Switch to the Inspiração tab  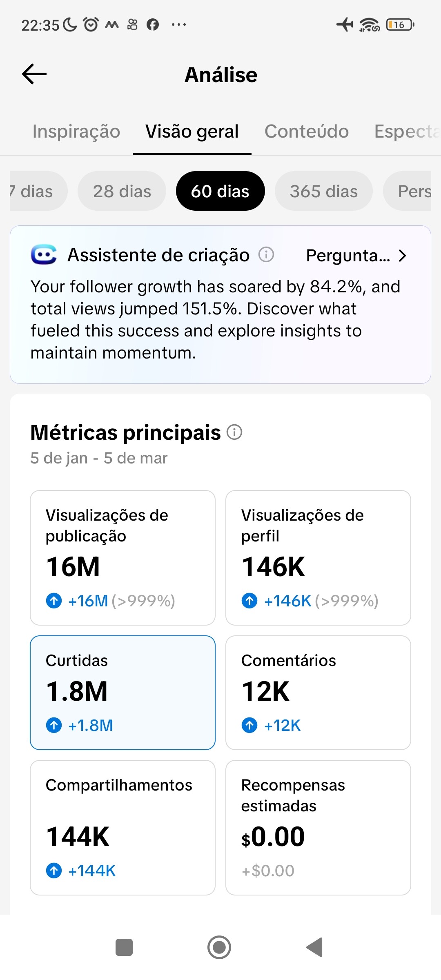(x=76, y=131)
